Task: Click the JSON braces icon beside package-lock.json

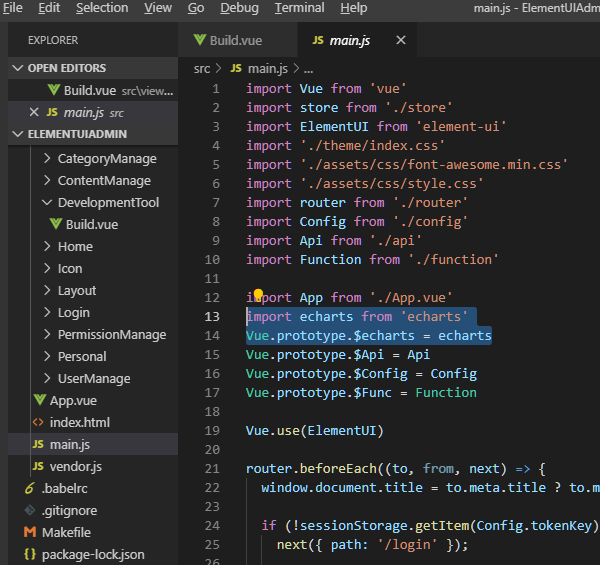Action: [30, 554]
